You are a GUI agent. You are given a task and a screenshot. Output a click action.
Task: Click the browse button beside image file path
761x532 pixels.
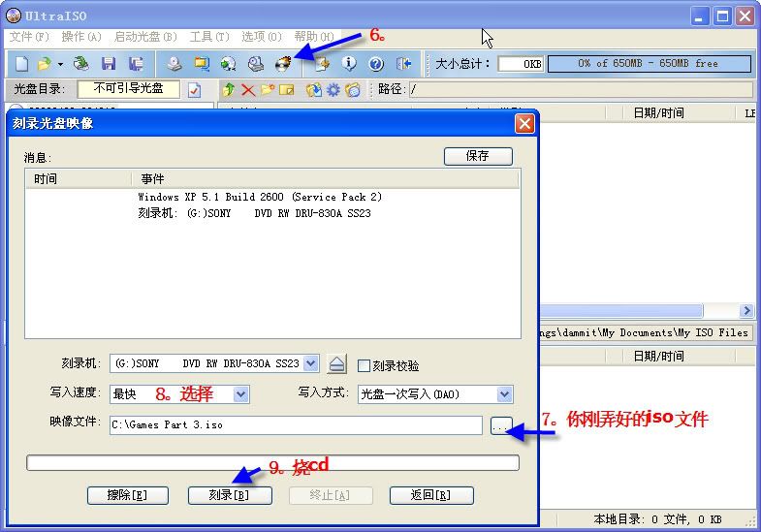(x=499, y=425)
